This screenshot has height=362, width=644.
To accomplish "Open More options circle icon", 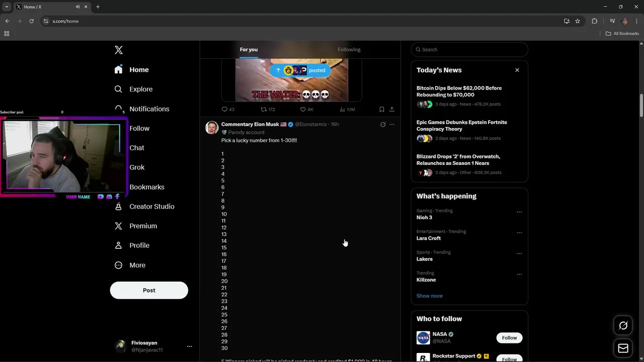I will pyautogui.click(x=118, y=265).
